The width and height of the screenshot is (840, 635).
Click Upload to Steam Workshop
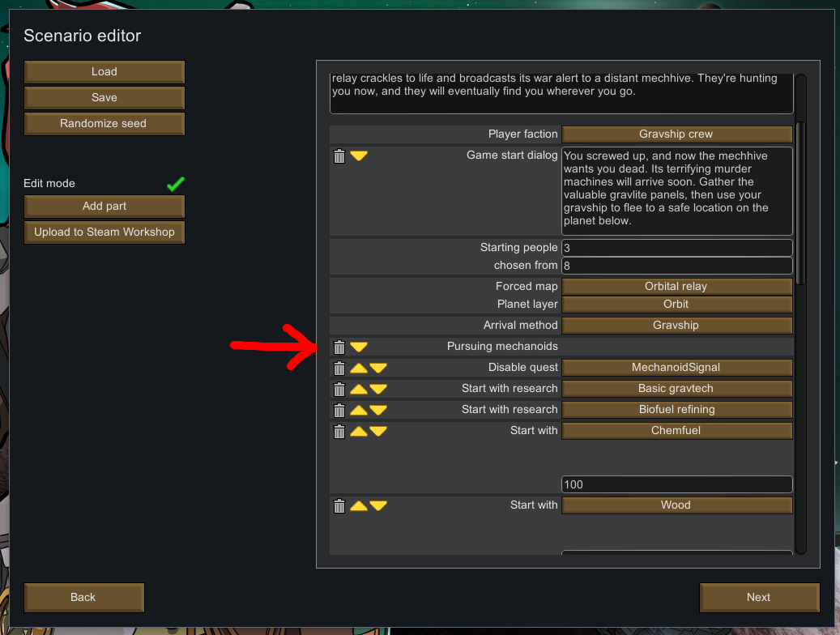pos(104,232)
